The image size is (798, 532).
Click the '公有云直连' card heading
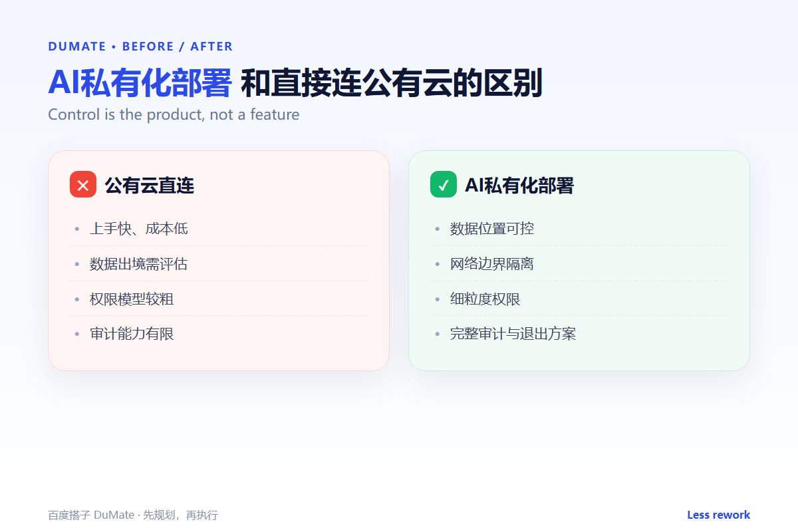(x=150, y=185)
